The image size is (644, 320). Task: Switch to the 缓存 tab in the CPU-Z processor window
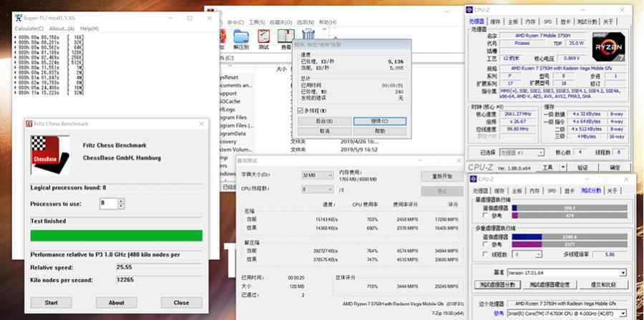pyautogui.click(x=495, y=21)
